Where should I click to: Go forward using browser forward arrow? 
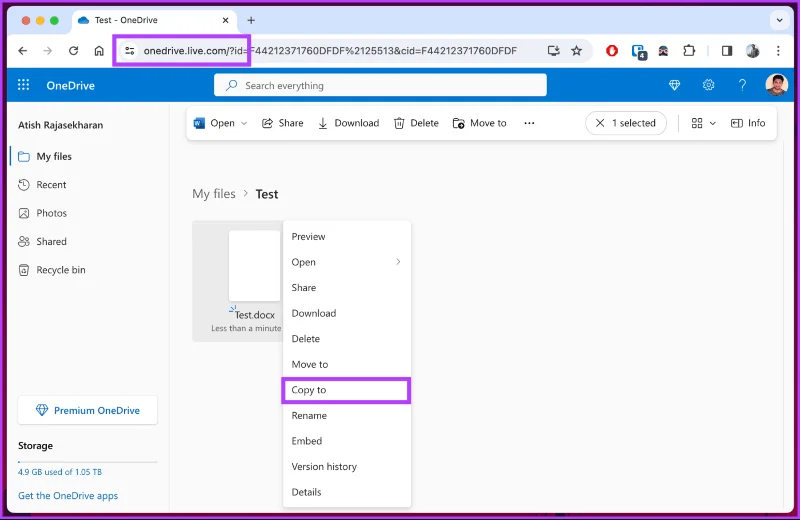pyautogui.click(x=47, y=51)
